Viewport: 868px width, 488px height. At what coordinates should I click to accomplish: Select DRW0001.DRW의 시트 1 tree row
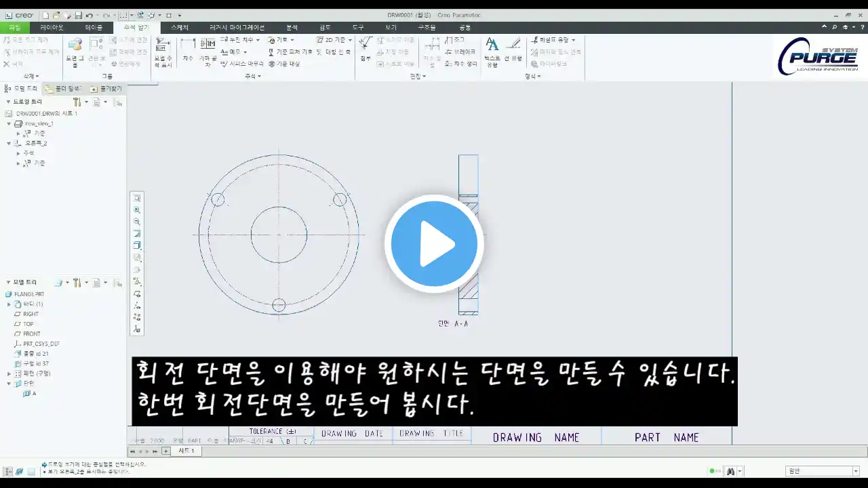point(42,114)
